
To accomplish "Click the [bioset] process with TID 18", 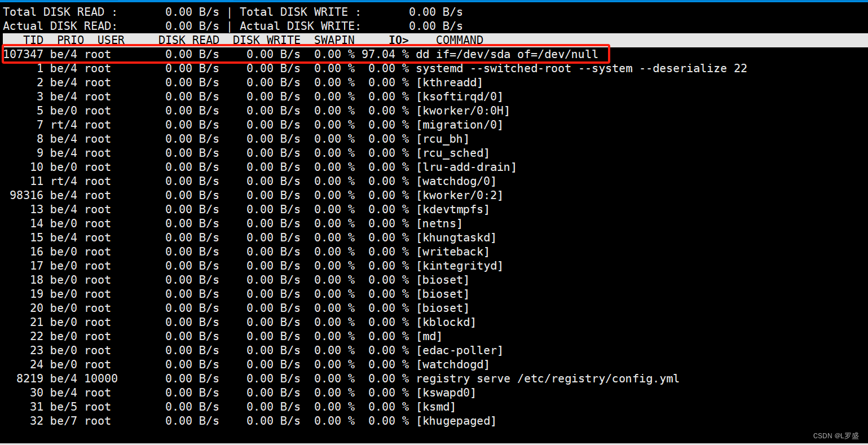I will tap(443, 280).
